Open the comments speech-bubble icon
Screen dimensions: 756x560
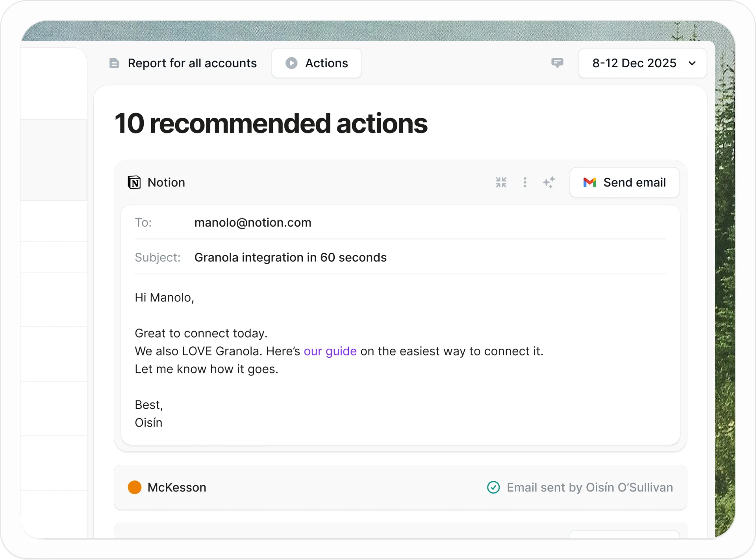click(x=557, y=63)
